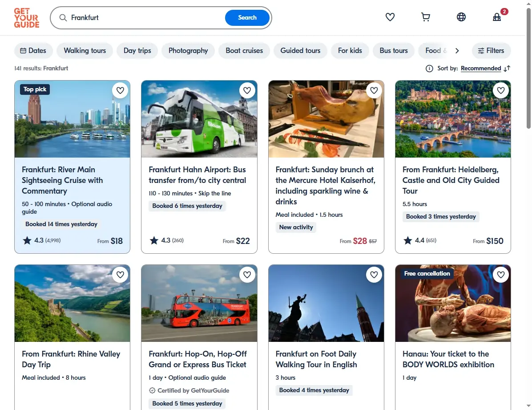Select the For kids filter chip

(350, 51)
